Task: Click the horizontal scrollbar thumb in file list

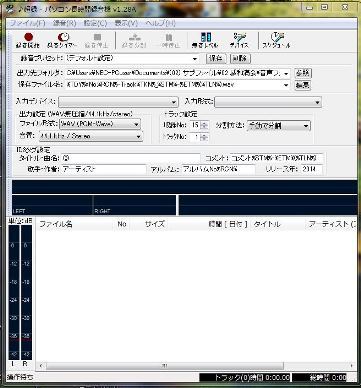Action: coord(165,366)
